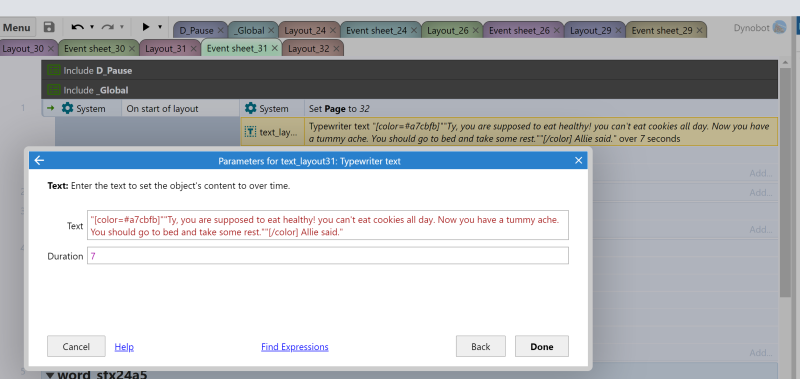Switch to Layout_29 tab

point(591,31)
